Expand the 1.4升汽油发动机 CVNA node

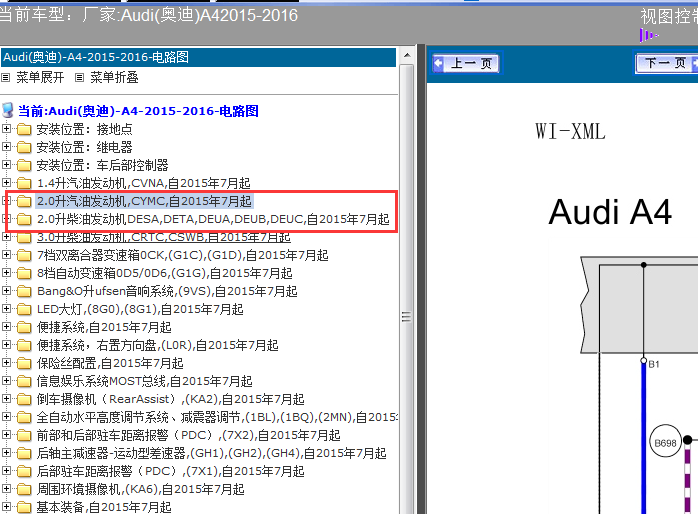point(6,182)
